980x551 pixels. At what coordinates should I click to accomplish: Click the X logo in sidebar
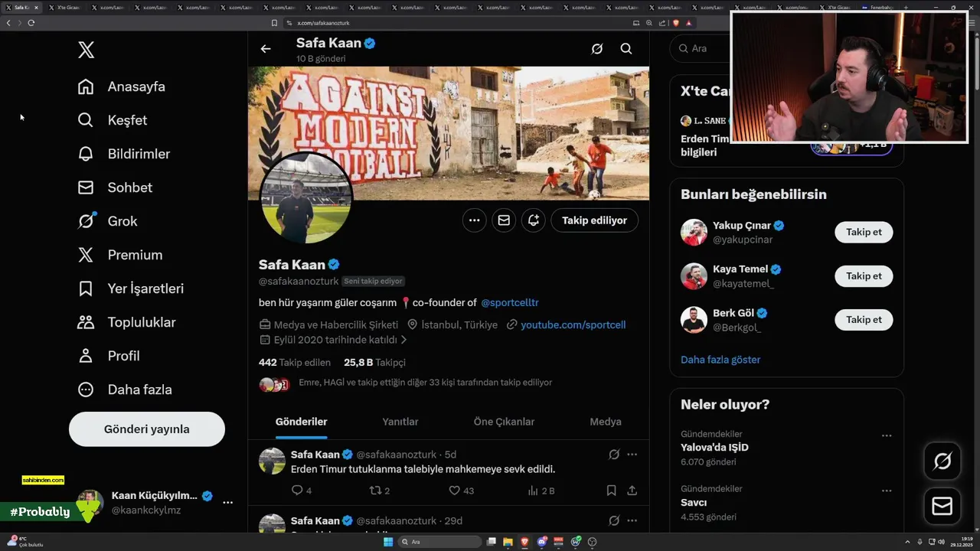pos(86,51)
